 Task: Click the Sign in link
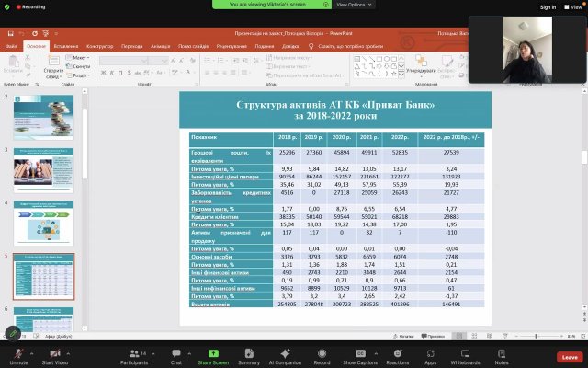[548, 6]
